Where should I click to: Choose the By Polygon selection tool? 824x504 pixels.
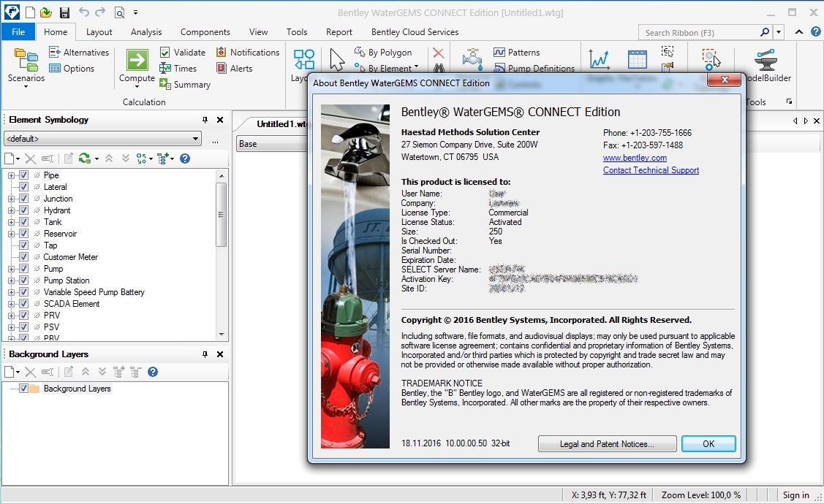click(x=383, y=52)
